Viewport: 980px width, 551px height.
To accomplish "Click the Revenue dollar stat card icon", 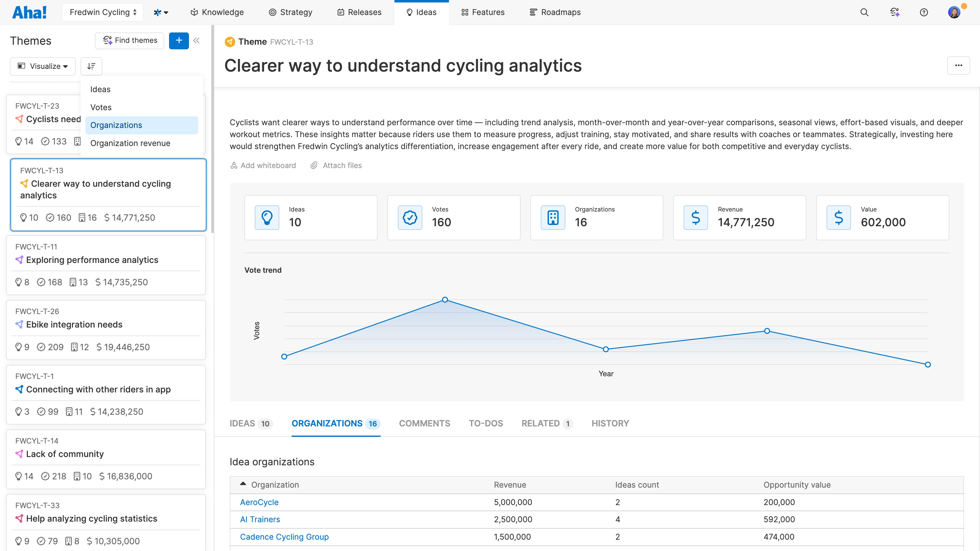I will tap(695, 218).
